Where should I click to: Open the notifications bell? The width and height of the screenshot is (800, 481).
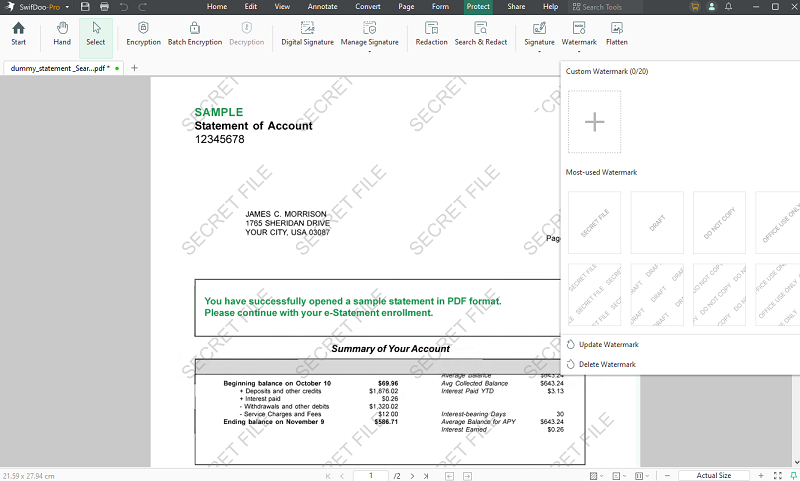pos(729,7)
